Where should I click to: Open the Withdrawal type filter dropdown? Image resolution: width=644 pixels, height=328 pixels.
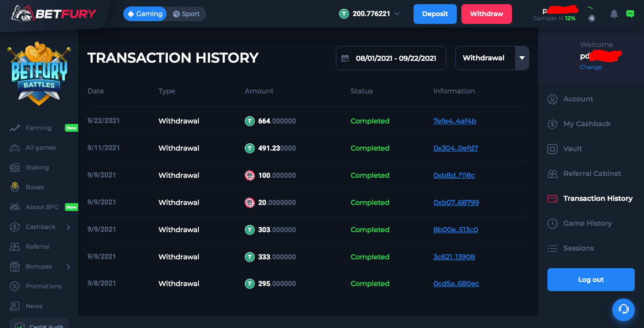(x=492, y=58)
